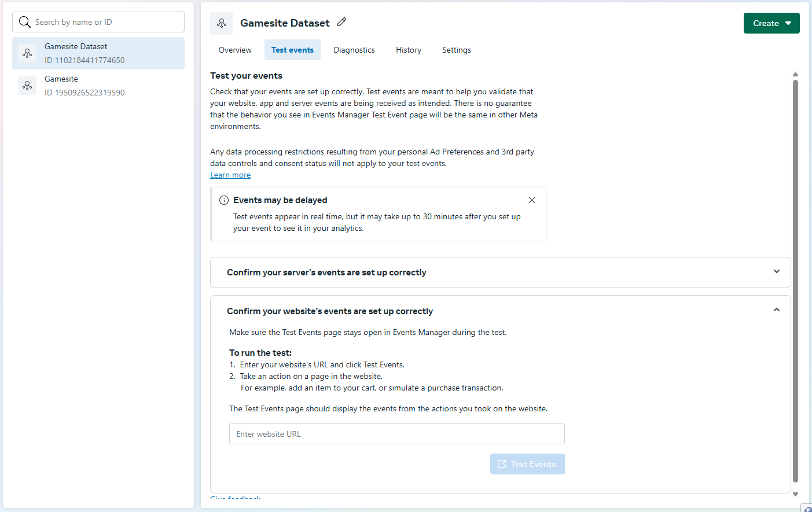Image resolution: width=812 pixels, height=512 pixels.
Task: Click the Search by name or ID field
Action: [x=98, y=22]
